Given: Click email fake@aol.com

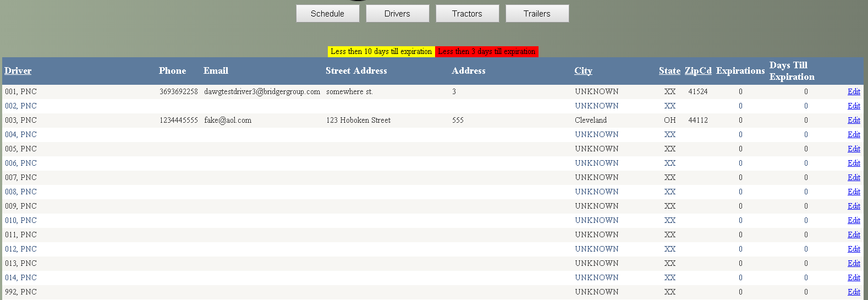Looking at the screenshot, I should click(228, 120).
